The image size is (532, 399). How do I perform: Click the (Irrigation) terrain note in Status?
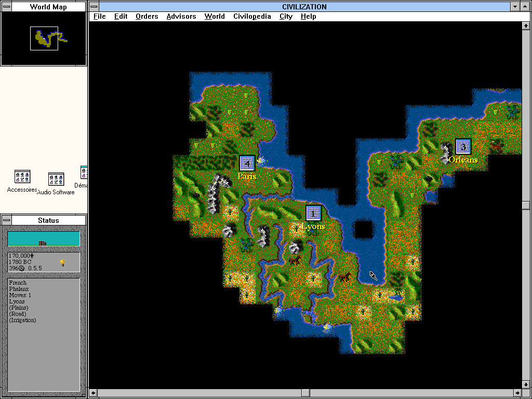click(22, 320)
